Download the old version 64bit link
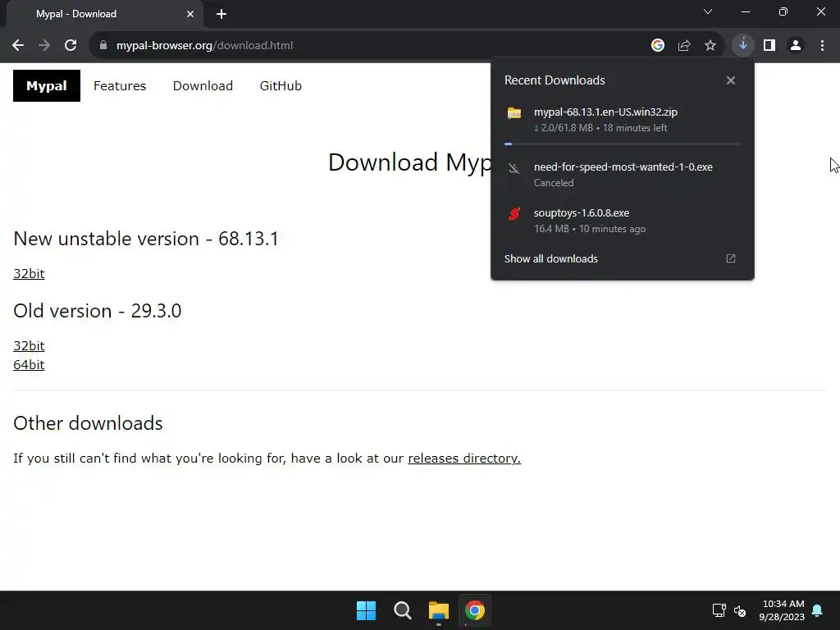The image size is (840, 630). click(29, 365)
